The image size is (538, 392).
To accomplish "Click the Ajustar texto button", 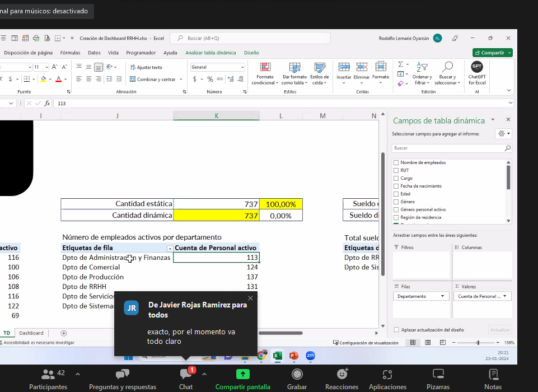I will coord(146,67).
